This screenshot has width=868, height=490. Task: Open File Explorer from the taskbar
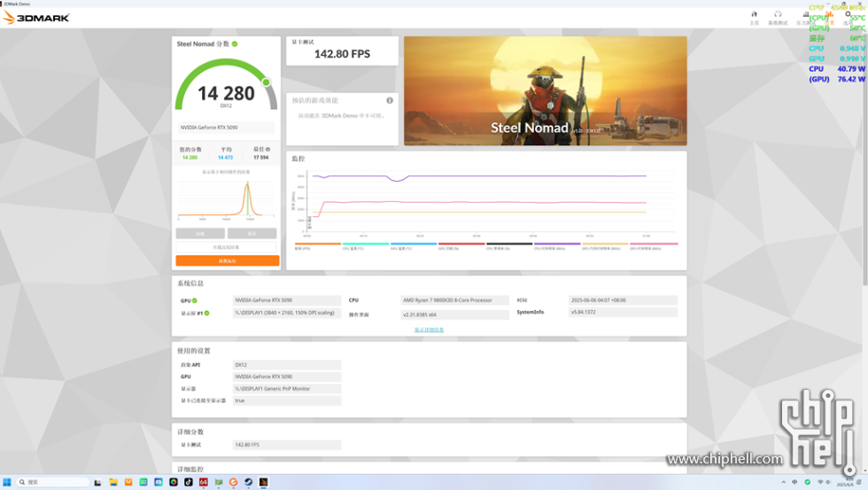113,482
